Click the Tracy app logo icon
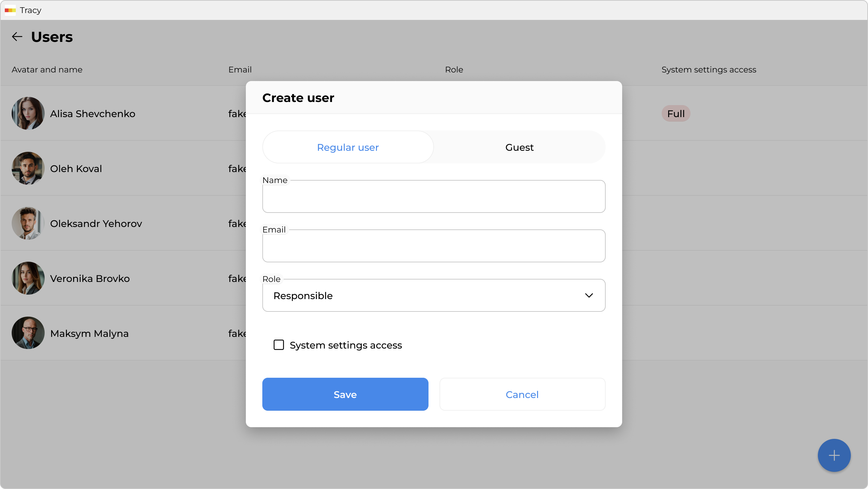Image resolution: width=868 pixels, height=489 pixels. (10, 10)
